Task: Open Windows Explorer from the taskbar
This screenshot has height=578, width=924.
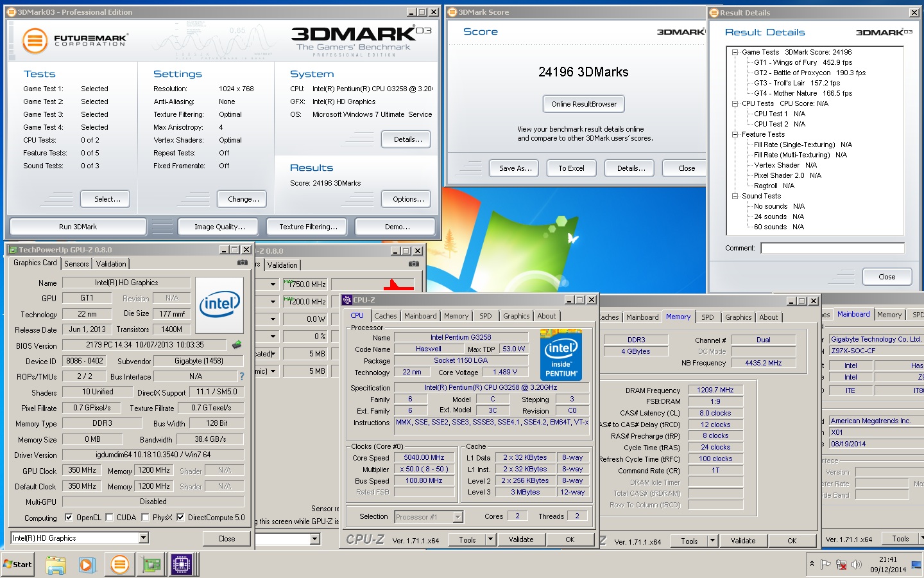Action: click(x=56, y=565)
